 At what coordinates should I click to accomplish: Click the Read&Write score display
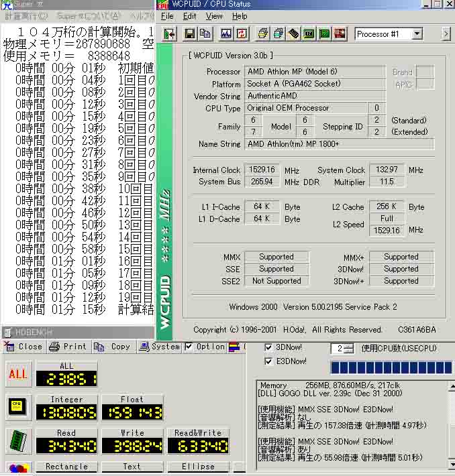pyautogui.click(x=198, y=446)
